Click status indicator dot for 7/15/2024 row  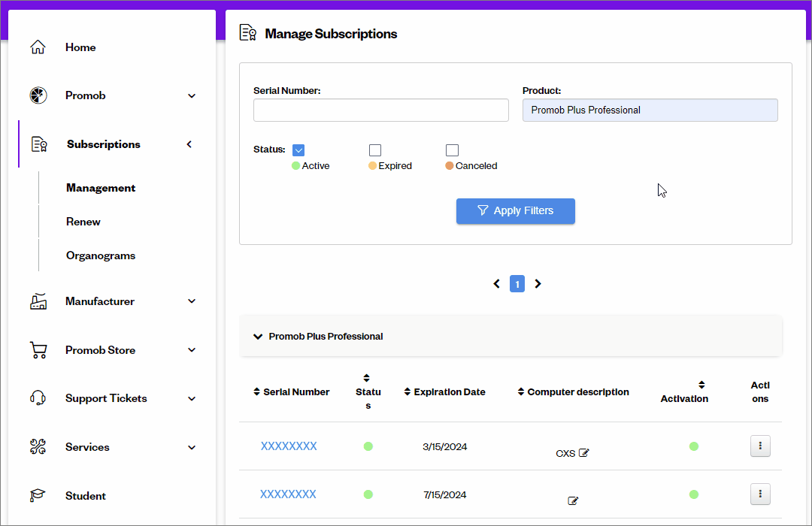click(x=368, y=494)
